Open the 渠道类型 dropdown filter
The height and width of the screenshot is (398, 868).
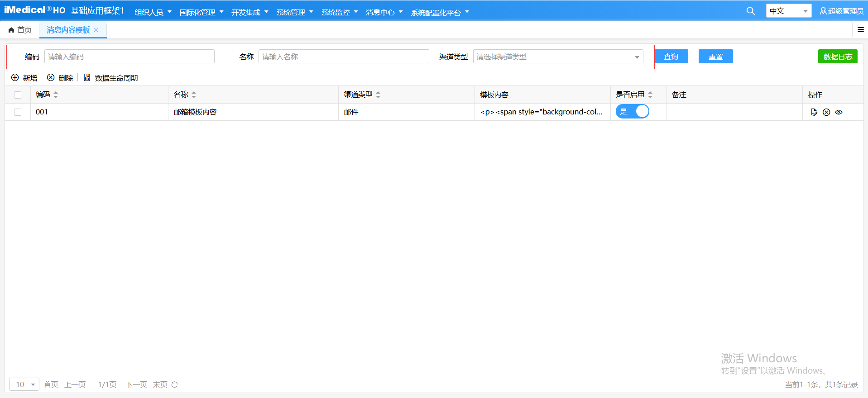(x=558, y=57)
